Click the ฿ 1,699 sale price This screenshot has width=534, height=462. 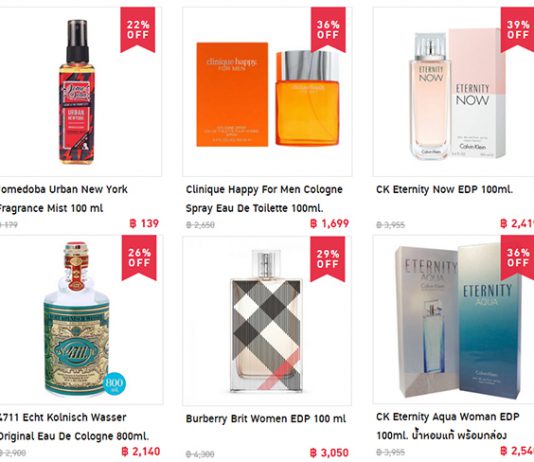(x=330, y=224)
